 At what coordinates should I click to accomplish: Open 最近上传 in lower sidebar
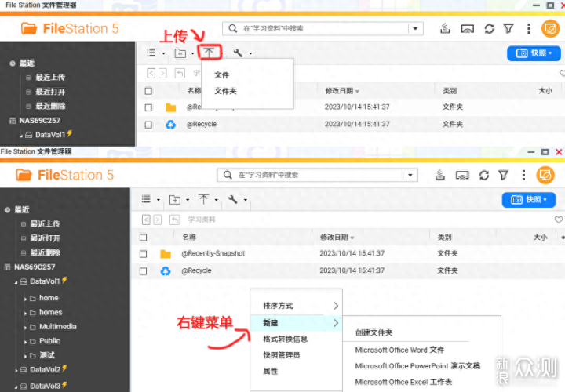pos(45,223)
